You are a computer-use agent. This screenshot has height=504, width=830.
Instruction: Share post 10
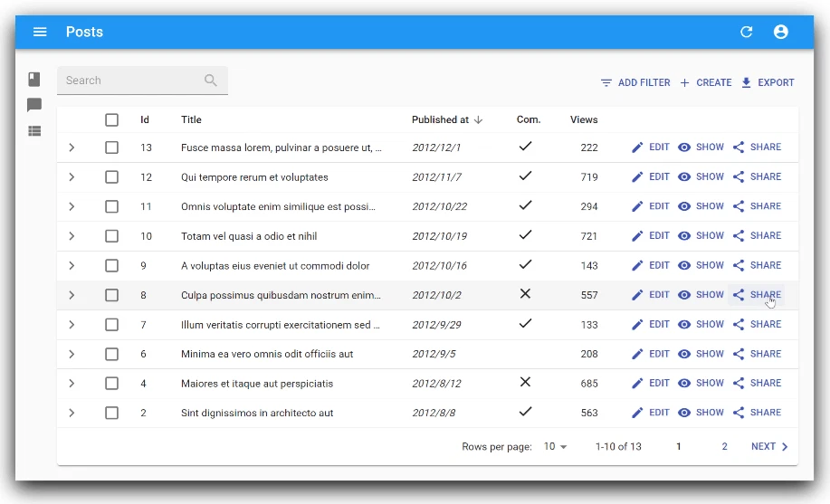pyautogui.click(x=757, y=235)
